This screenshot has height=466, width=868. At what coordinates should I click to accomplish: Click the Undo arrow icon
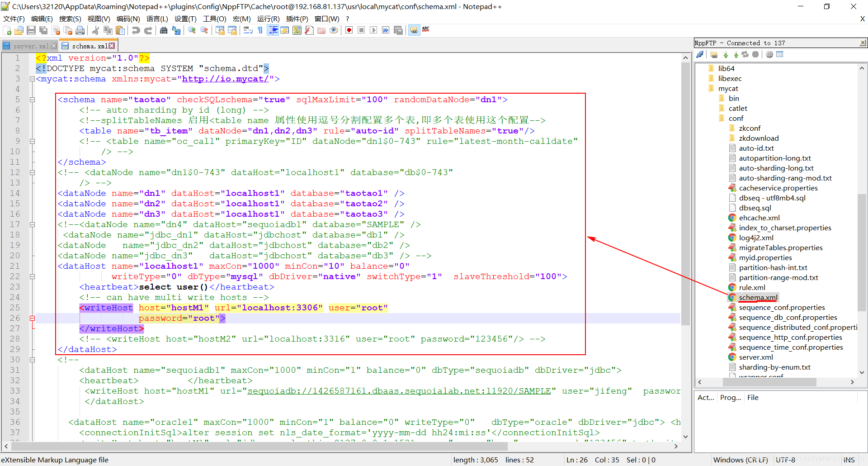pos(136,30)
